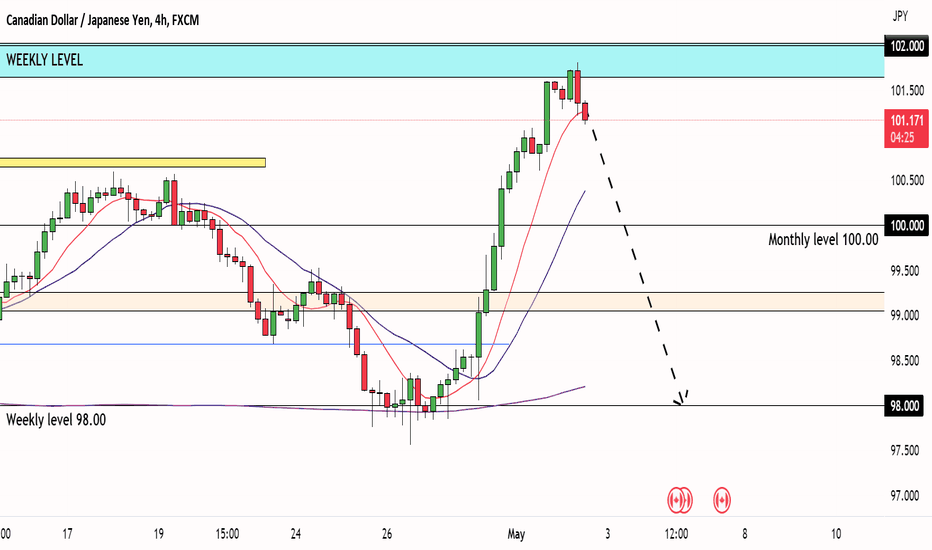Click the 26 date label on the time axis
932x550 pixels.
[387, 533]
